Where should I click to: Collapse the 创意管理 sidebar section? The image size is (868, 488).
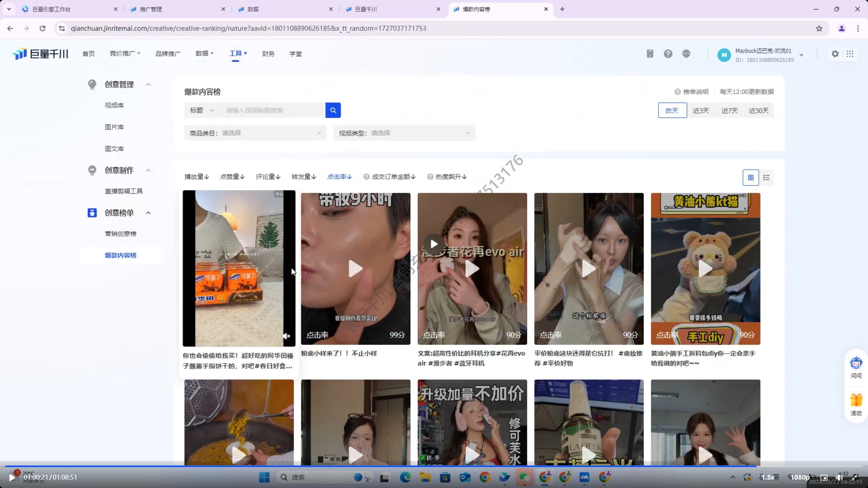click(x=148, y=84)
